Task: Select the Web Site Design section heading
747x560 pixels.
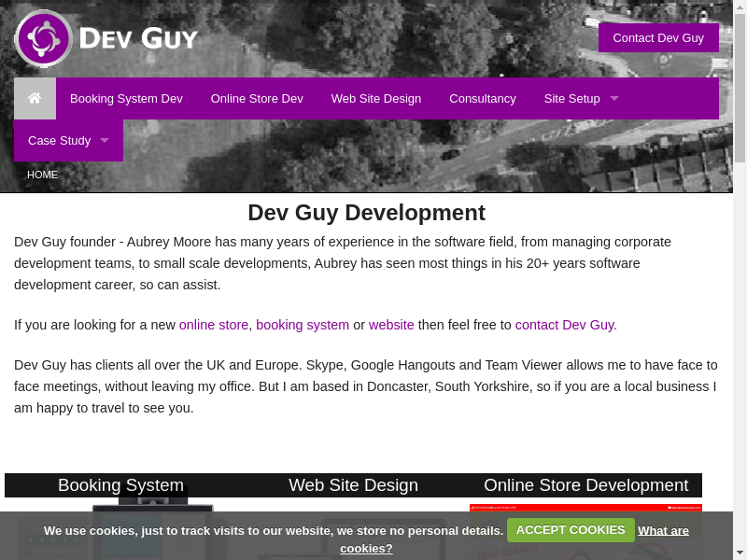Action: [x=353, y=485]
